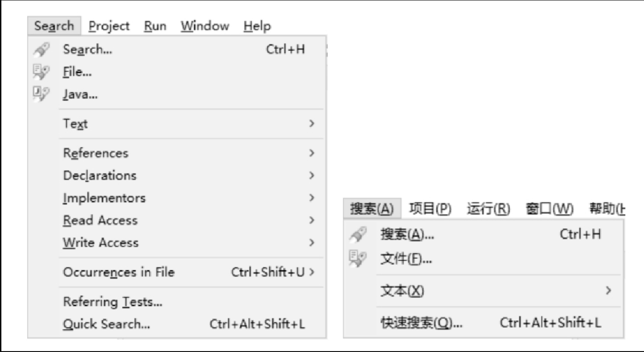
Task: Expand the Declarations submenu arrow
Action: 312,175
